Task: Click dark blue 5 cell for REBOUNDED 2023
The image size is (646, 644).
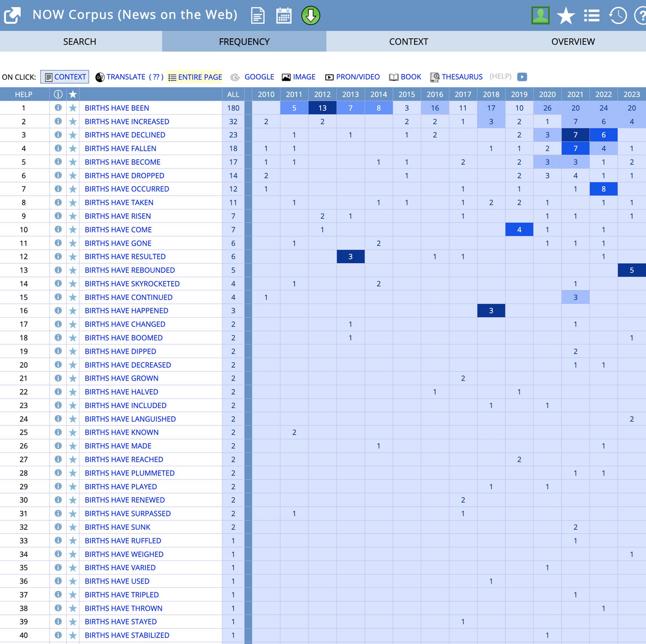Action: tap(631, 270)
